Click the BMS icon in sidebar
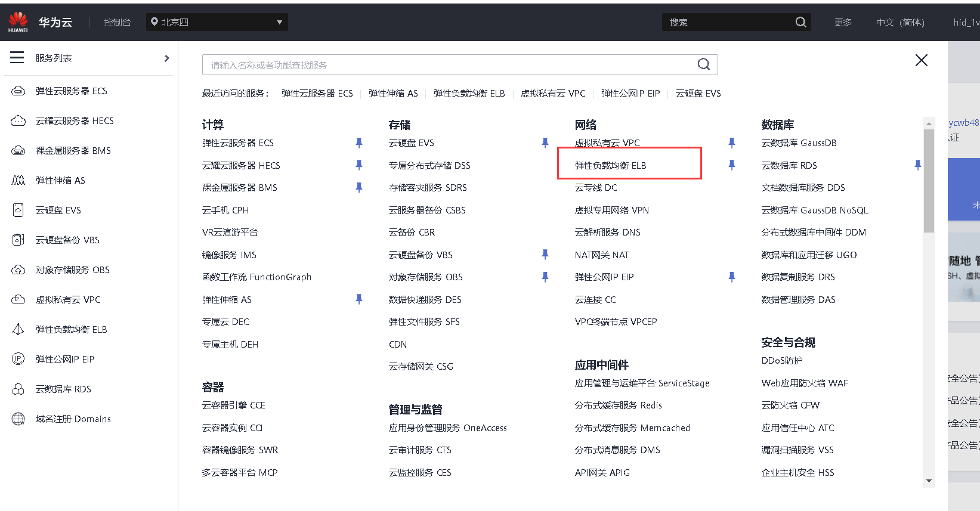This screenshot has width=980, height=511. click(x=18, y=151)
